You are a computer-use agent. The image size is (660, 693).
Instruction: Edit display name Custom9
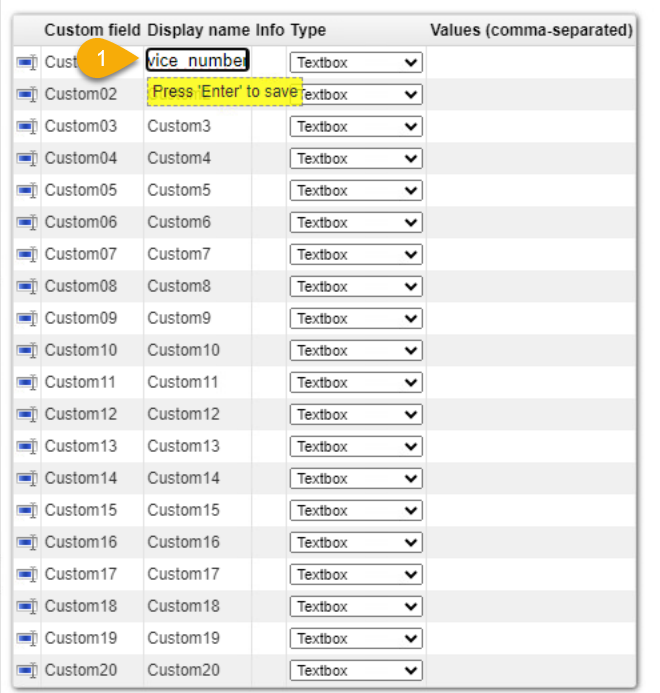click(179, 318)
